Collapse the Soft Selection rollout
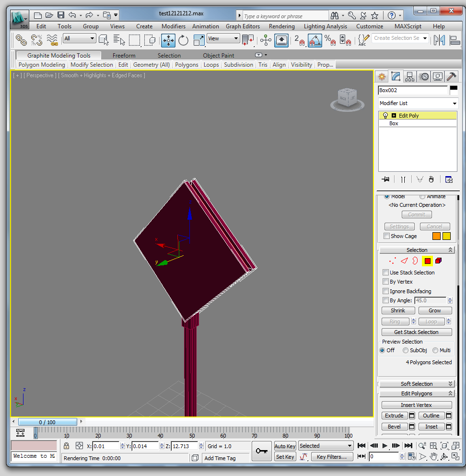The image size is (466, 476). click(x=417, y=384)
